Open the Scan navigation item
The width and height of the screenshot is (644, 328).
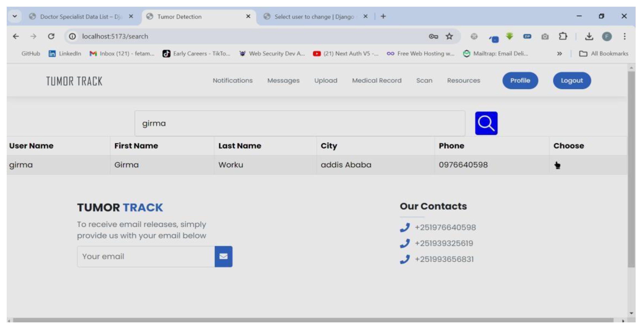coord(424,80)
